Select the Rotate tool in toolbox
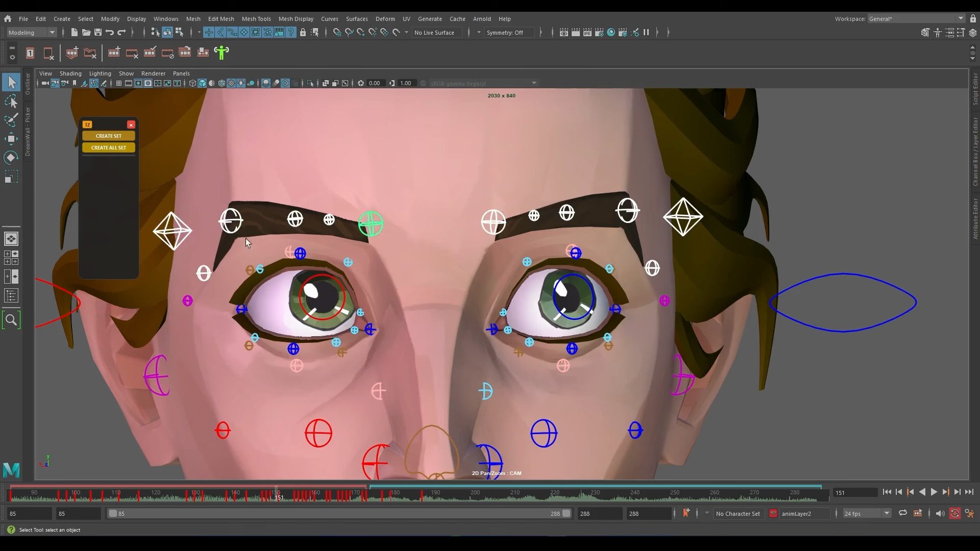 point(11,158)
